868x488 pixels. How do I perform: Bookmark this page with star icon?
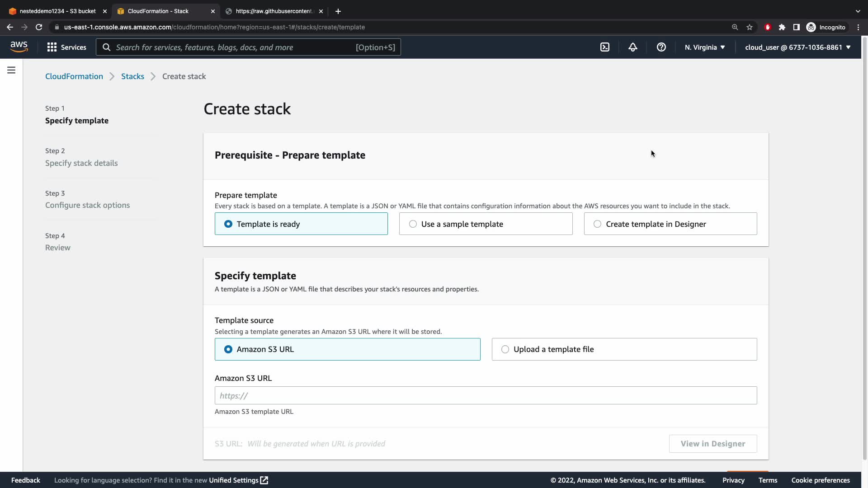(x=750, y=27)
